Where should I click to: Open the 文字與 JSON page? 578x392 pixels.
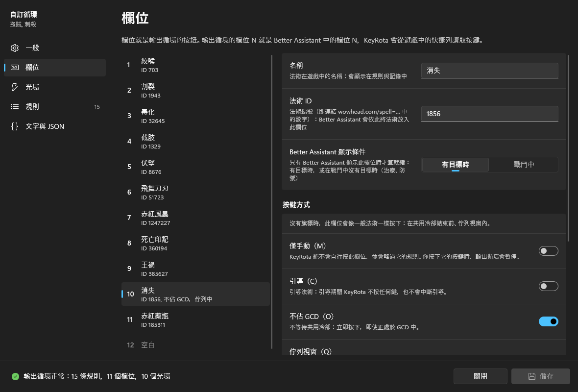[54, 126]
